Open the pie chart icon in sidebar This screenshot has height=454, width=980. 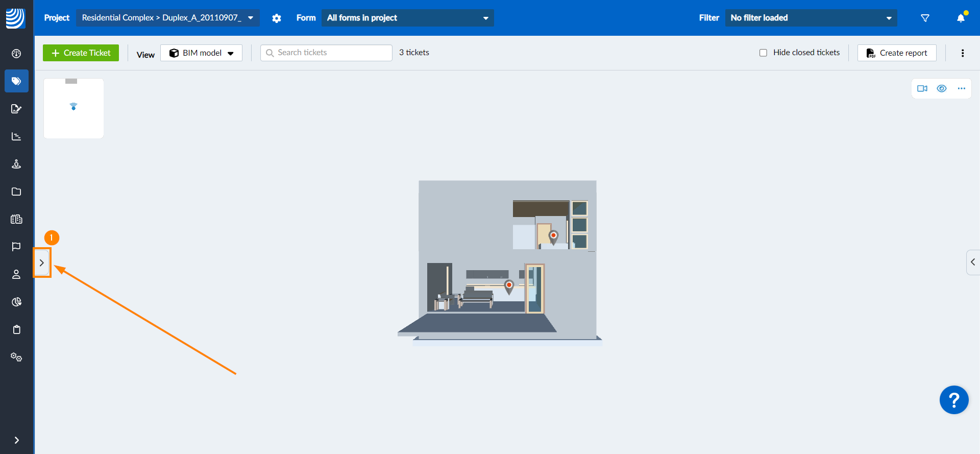coord(16,302)
